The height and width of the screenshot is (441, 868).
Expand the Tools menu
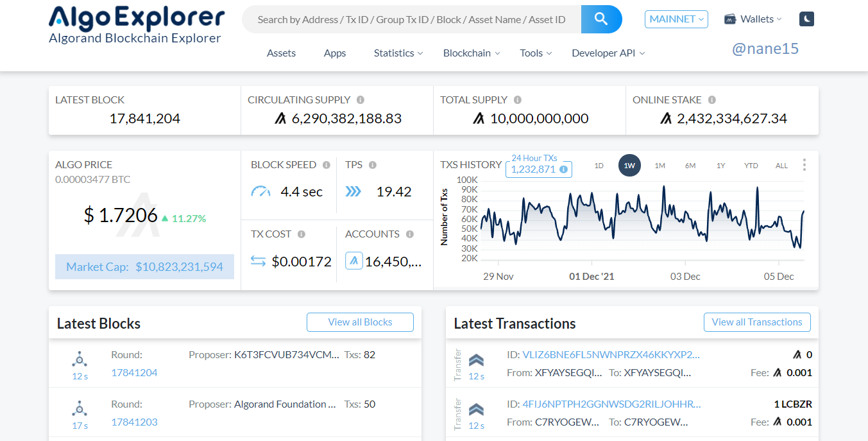(x=536, y=53)
